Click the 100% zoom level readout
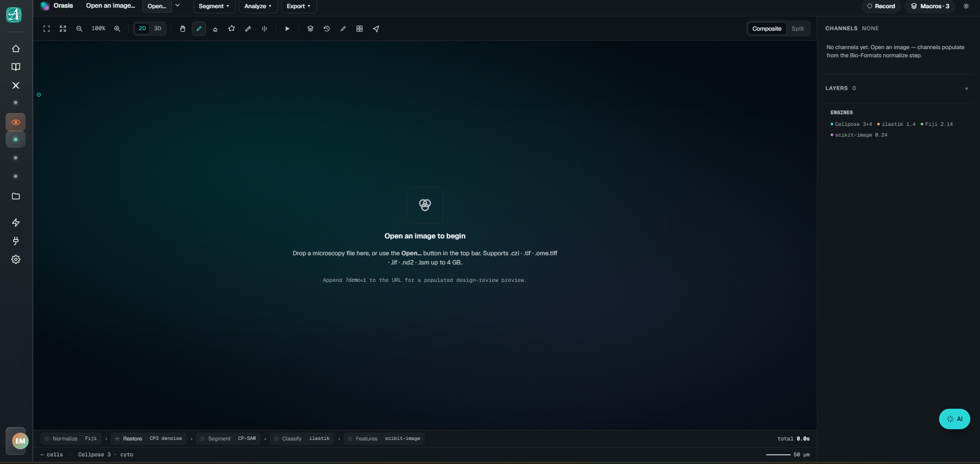This screenshot has height=464, width=980. (x=98, y=29)
